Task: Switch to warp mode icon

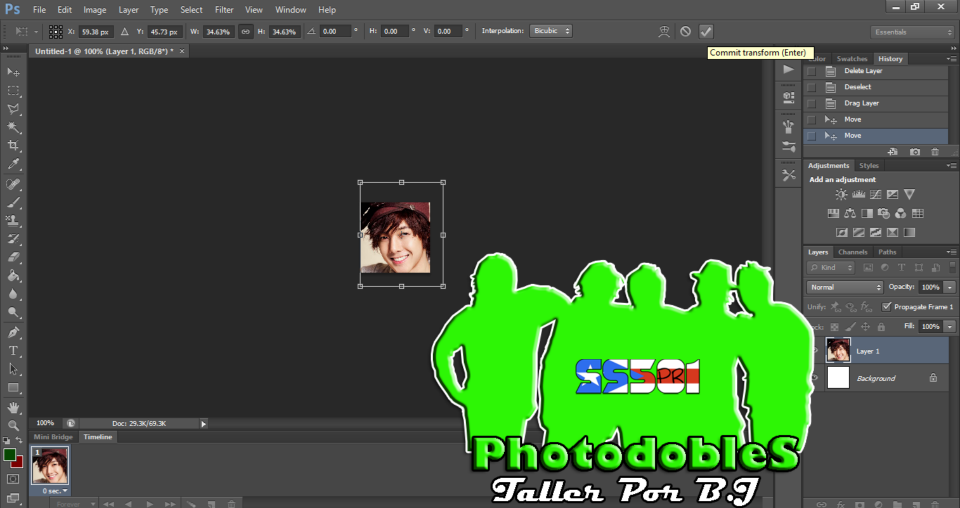Action: point(664,31)
